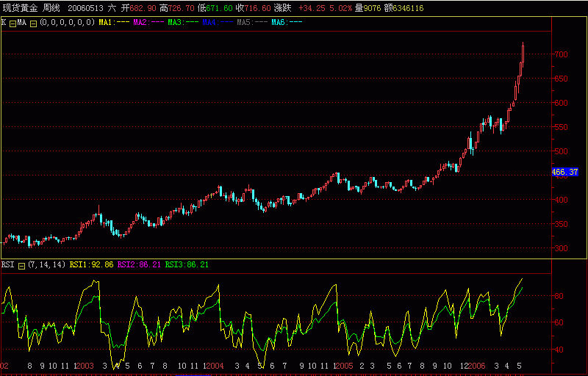
Task: Select the green MA3 legend label
Action: click(x=183, y=23)
